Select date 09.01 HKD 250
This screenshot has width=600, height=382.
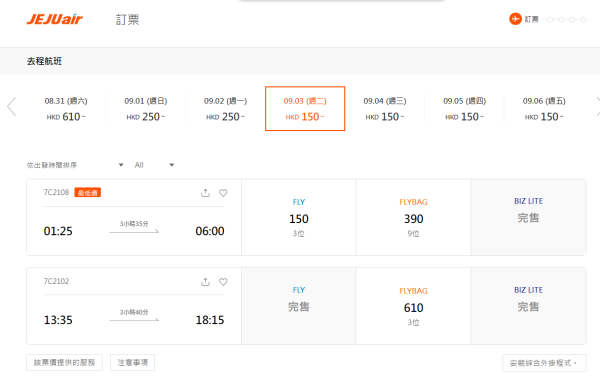coord(145,109)
